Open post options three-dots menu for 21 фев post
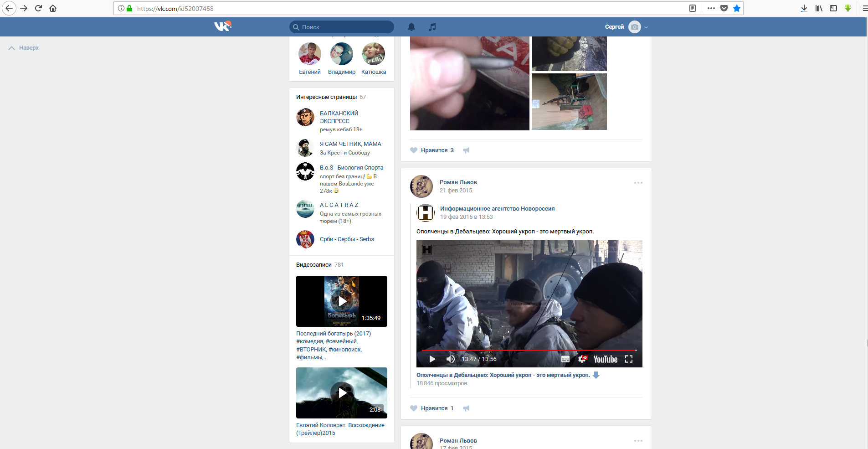The width and height of the screenshot is (868, 449). 638,183
